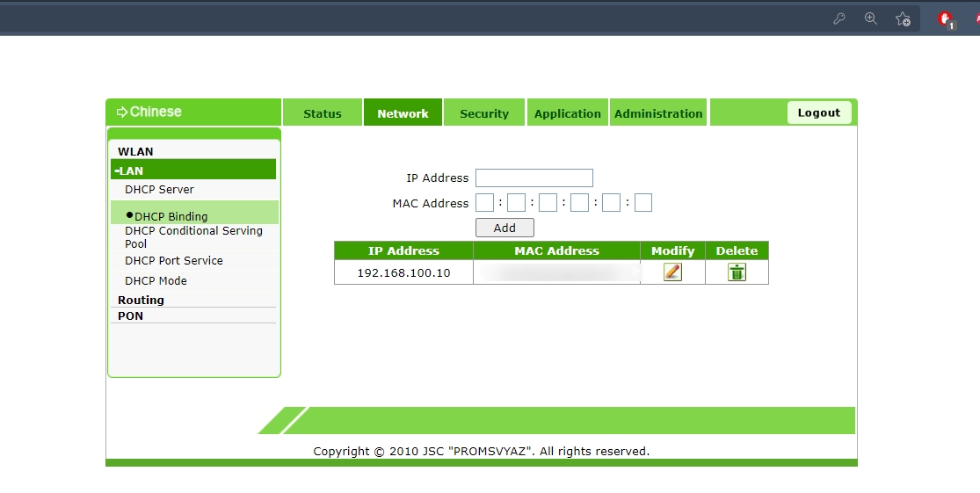Open DHCP Mode page
This screenshot has height=493, width=980.
[x=156, y=280]
